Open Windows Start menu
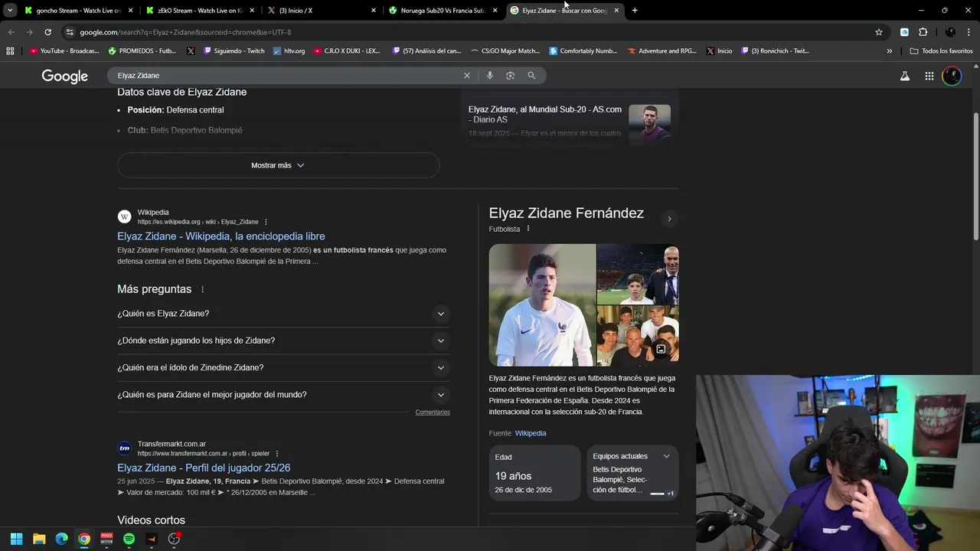Viewport: 980px width, 551px height. [x=16, y=539]
